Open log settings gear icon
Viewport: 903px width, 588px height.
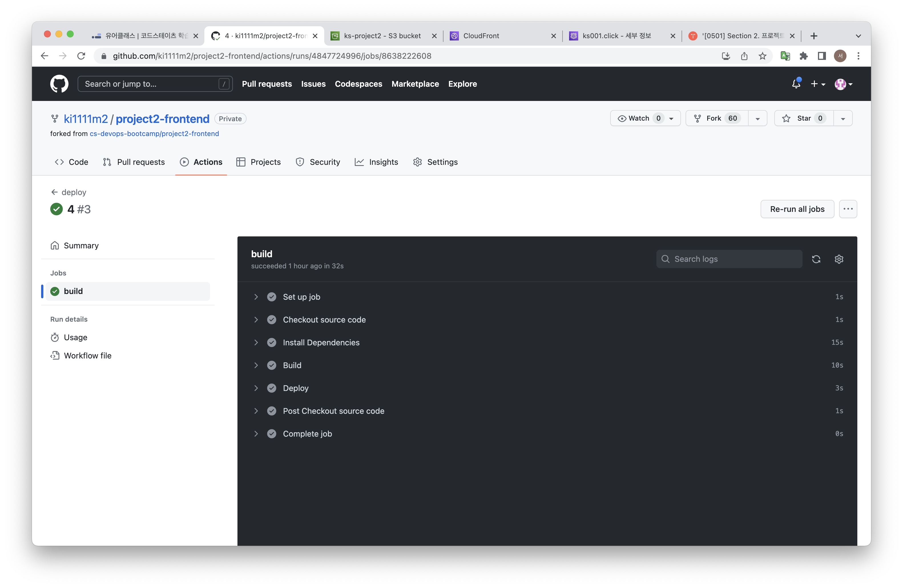(838, 259)
